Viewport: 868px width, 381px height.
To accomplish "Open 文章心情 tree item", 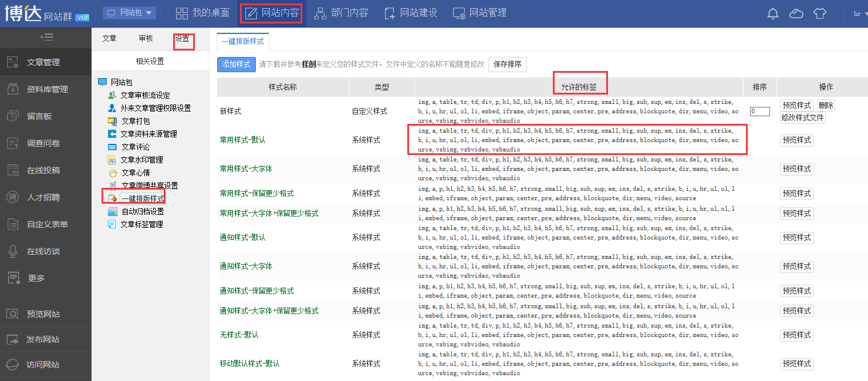I will [x=136, y=173].
